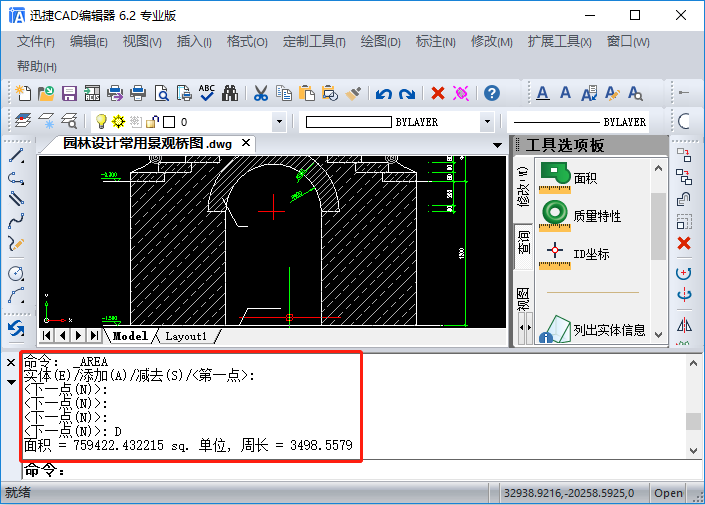This screenshot has height=505, width=705.
Task: Click the Open file folder icon
Action: pyautogui.click(x=46, y=93)
